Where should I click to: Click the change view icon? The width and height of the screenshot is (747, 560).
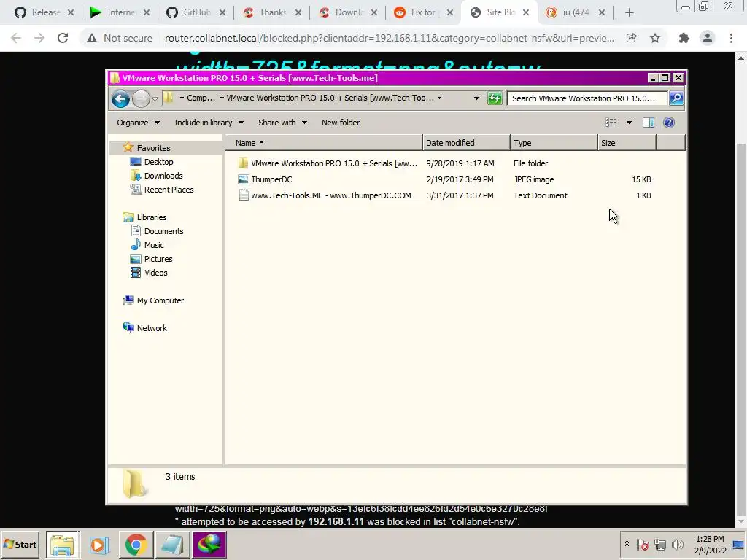click(611, 122)
